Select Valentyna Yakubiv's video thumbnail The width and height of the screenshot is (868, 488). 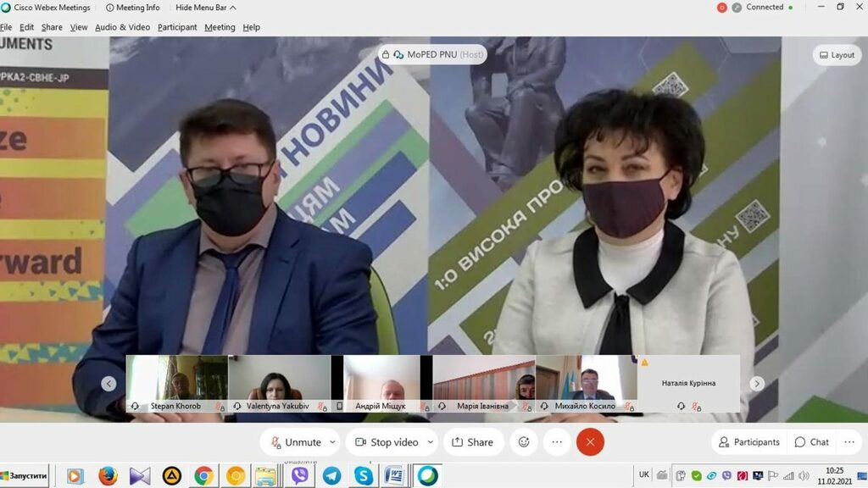(x=279, y=383)
